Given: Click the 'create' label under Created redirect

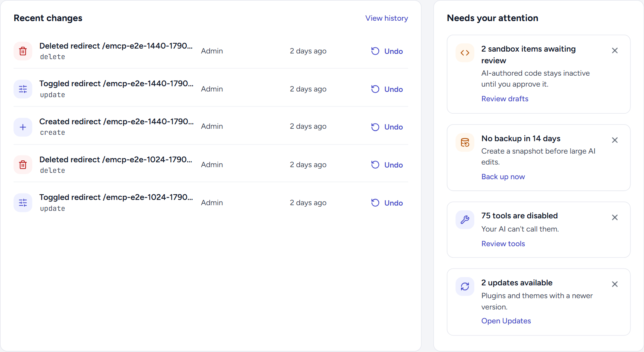Looking at the screenshot, I should pyautogui.click(x=52, y=133).
